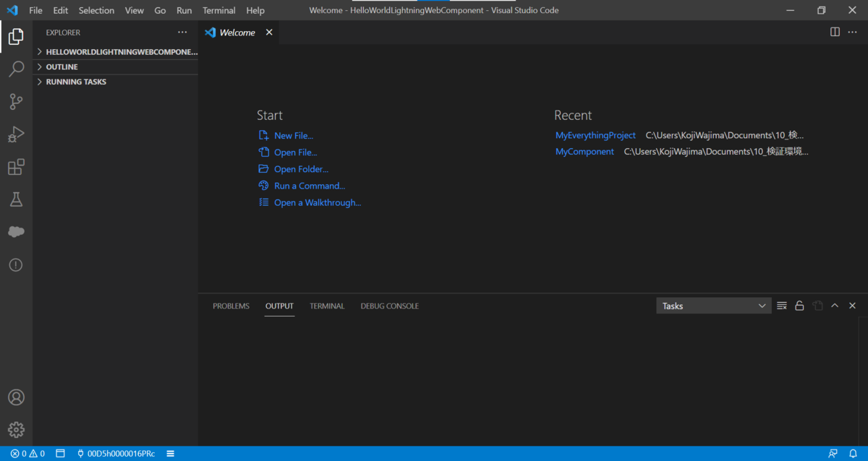
Task: Restore down the VS Code window
Action: [x=821, y=10]
